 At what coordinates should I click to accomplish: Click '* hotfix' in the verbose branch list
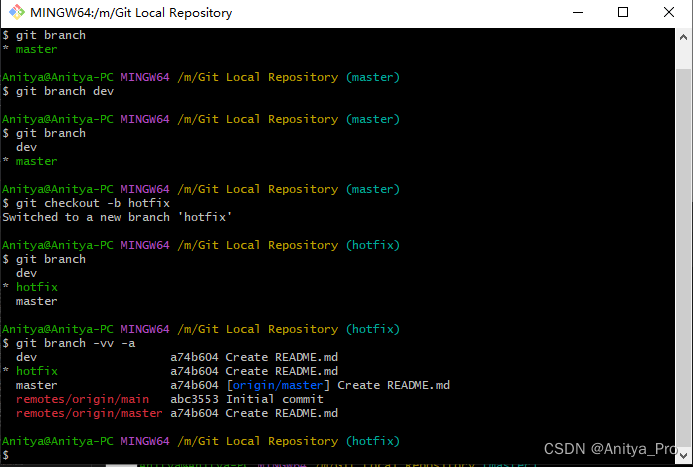pyautogui.click(x=30, y=371)
